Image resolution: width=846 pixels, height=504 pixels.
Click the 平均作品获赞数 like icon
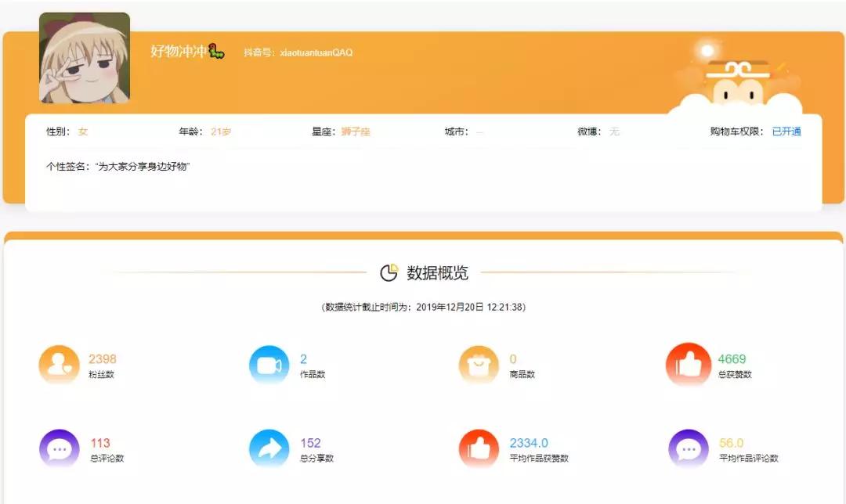click(x=479, y=448)
